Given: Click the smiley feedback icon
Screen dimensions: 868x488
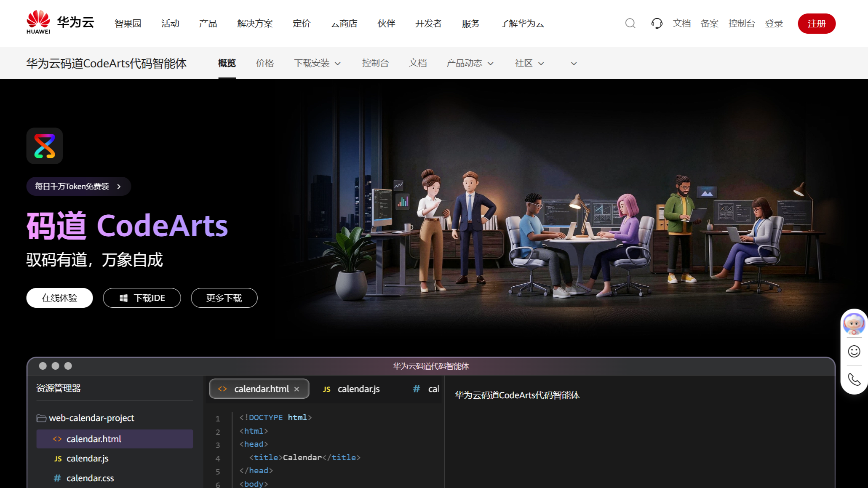Looking at the screenshot, I should (x=854, y=351).
